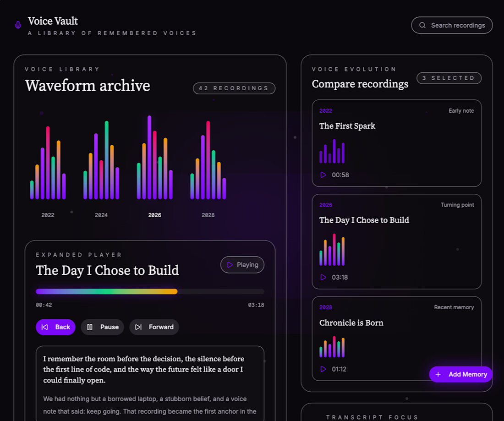Click the Transcript Focus panel header

[372, 417]
